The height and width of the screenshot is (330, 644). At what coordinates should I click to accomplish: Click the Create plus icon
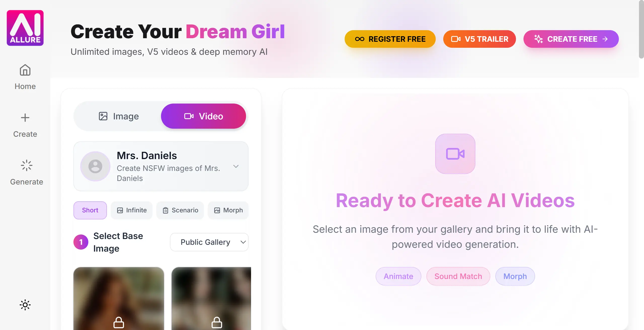pyautogui.click(x=25, y=118)
